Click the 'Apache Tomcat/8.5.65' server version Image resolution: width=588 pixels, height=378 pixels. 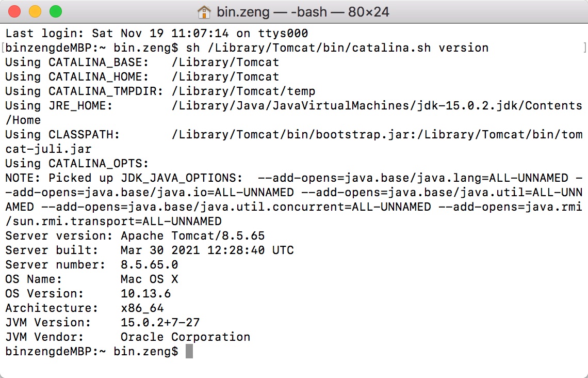point(193,236)
